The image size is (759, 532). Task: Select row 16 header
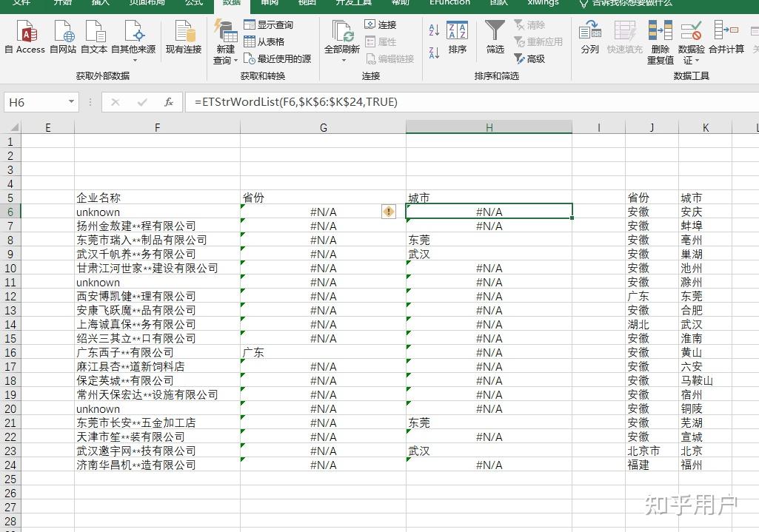[10, 353]
